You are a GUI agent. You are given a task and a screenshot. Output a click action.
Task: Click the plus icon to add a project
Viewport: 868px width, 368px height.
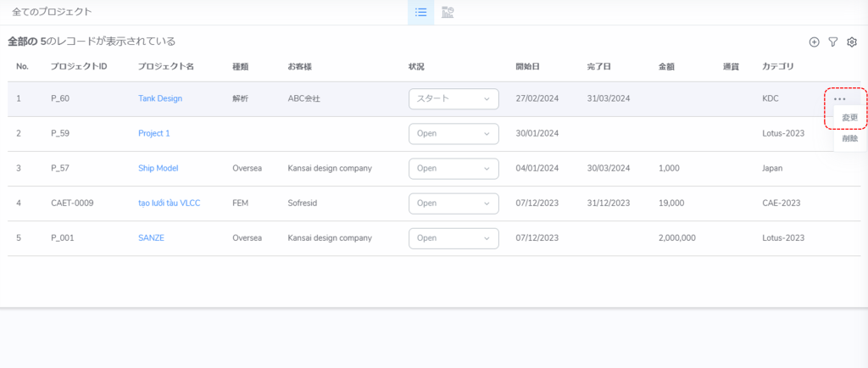pos(815,42)
